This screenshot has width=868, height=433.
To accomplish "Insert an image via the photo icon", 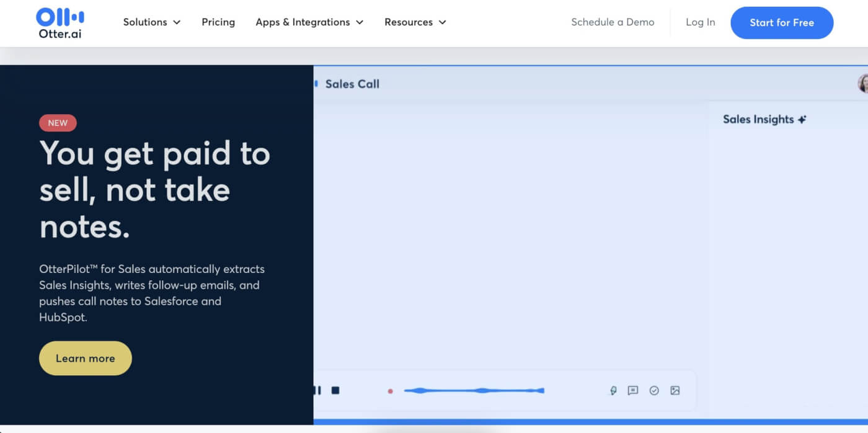I will tap(675, 390).
